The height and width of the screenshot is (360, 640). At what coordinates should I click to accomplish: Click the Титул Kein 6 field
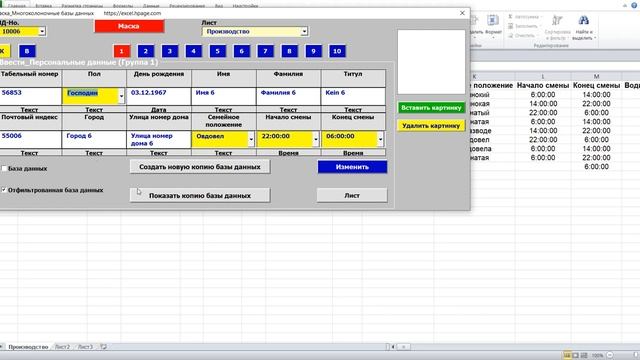[353, 96]
